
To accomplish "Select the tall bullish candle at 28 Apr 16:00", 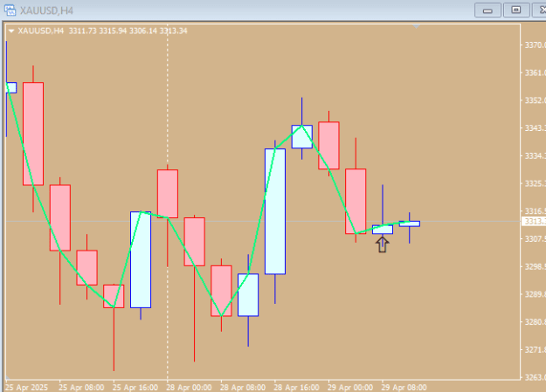I will coord(275,211).
